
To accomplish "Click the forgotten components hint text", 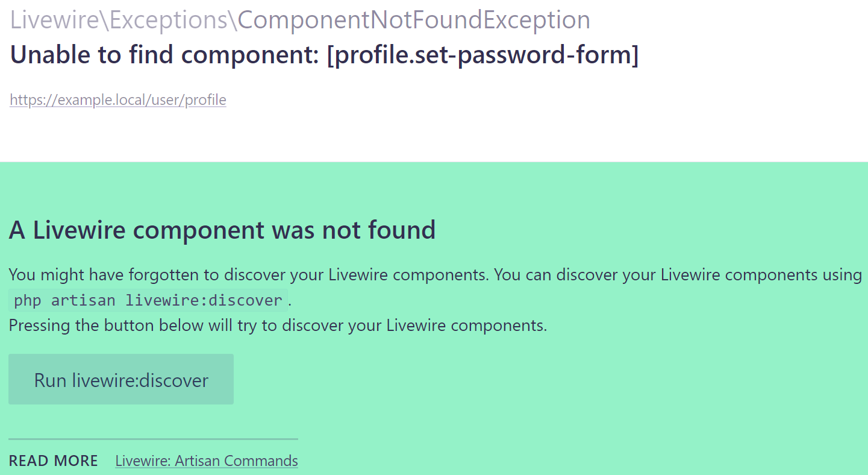I will tap(241, 274).
